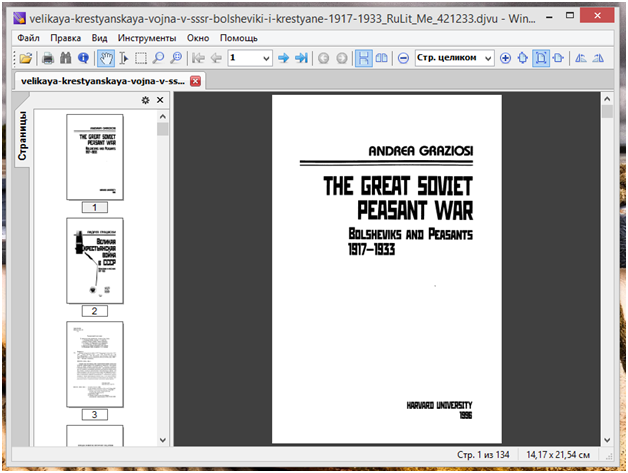Click the thumbnails scrollbar thumb

point(163,129)
